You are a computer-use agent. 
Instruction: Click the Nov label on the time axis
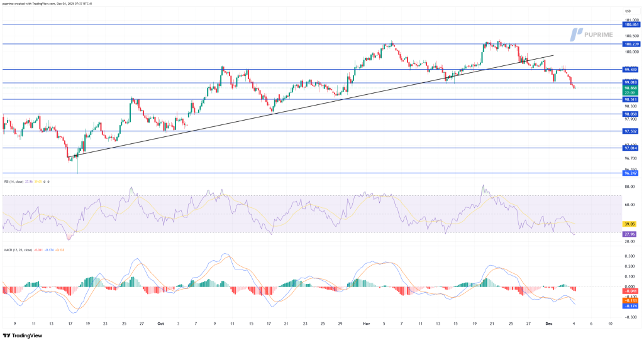pos(365,324)
